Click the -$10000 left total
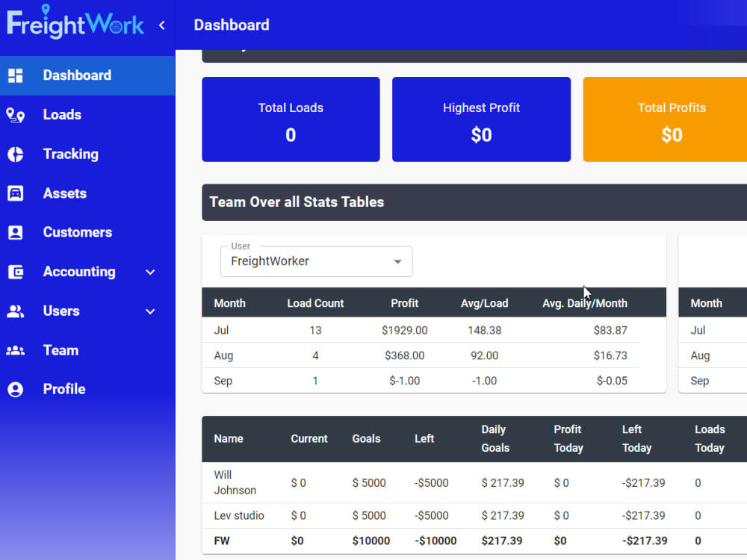Viewport: 747px width, 560px height. coord(436,541)
